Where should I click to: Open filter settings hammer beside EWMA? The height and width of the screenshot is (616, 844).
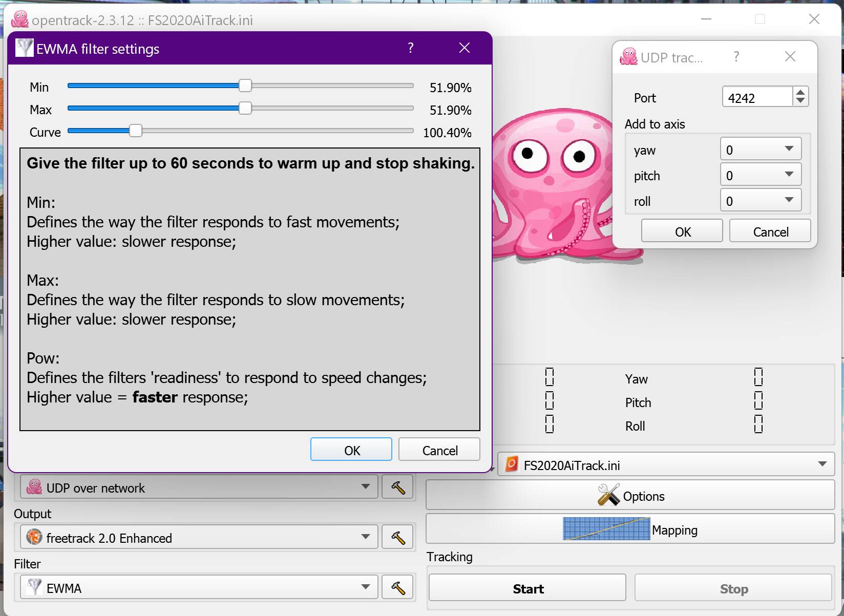tap(398, 588)
